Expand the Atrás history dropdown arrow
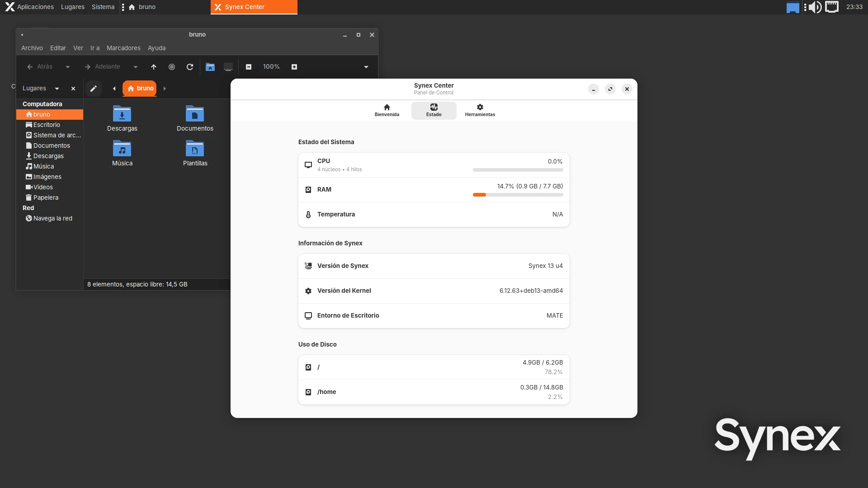 tap(68, 67)
